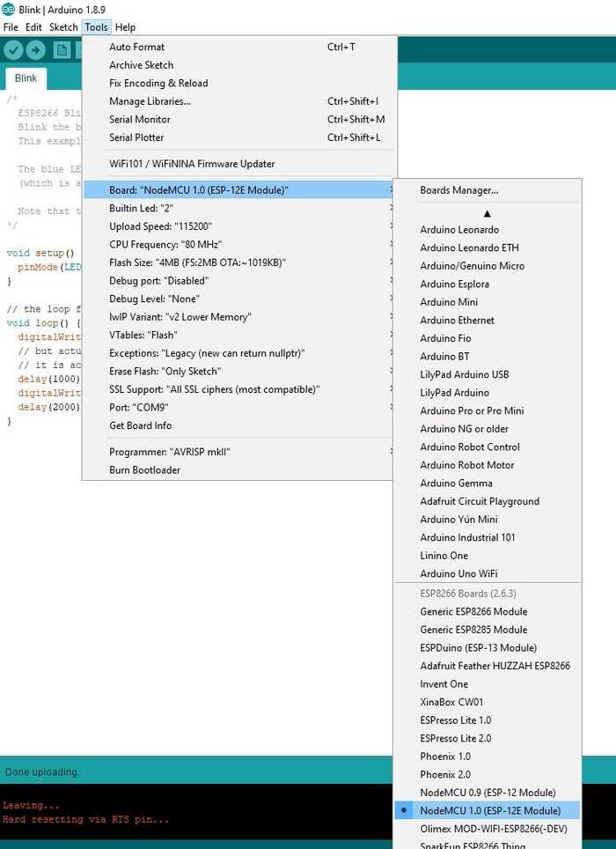This screenshot has height=849, width=616.
Task: Select Arduino NG or older
Action: click(x=488, y=429)
